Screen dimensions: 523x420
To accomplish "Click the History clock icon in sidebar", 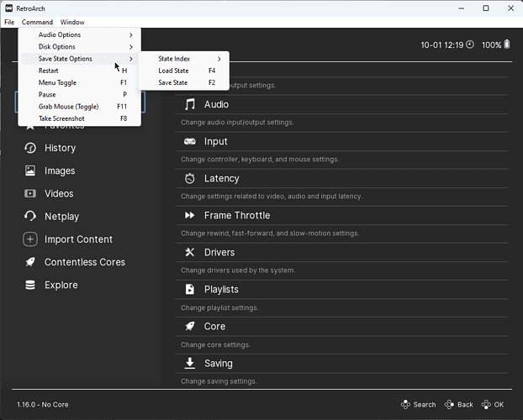I will click(30, 148).
